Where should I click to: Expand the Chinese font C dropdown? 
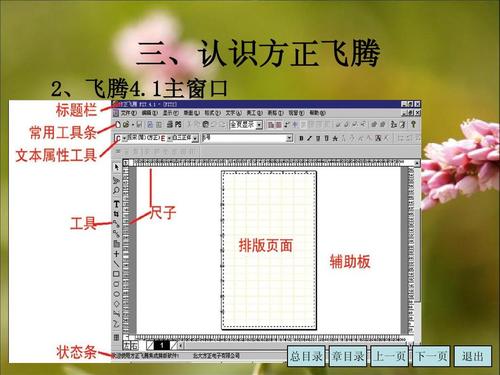[x=124, y=138]
